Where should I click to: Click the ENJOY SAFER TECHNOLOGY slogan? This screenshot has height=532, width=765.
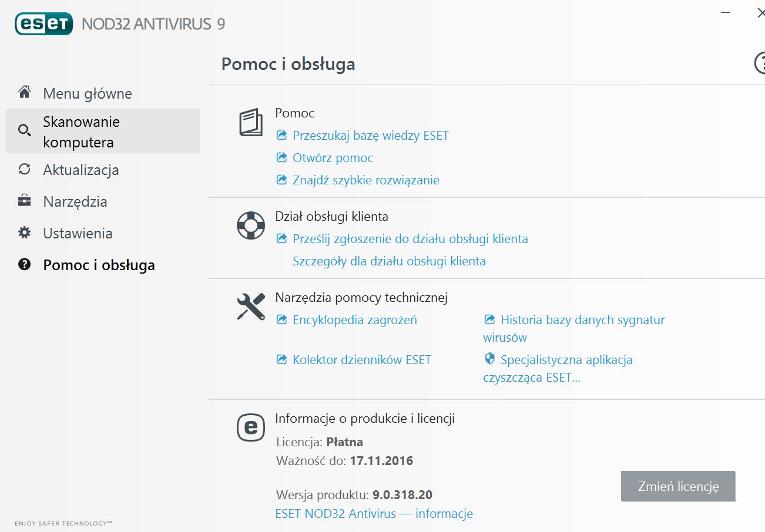click(x=63, y=523)
